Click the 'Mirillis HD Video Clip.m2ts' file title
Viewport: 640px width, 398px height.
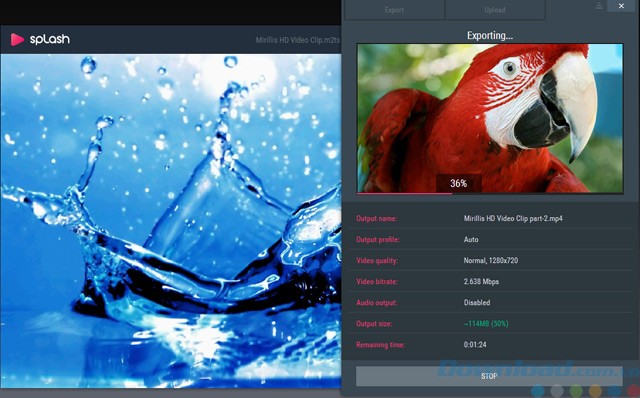click(298, 40)
